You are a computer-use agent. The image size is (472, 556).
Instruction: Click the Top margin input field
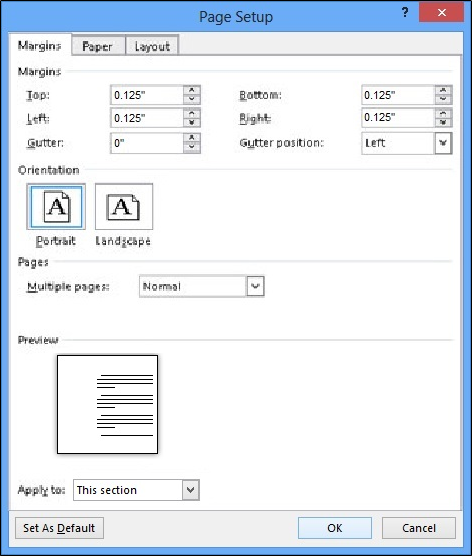(x=147, y=95)
